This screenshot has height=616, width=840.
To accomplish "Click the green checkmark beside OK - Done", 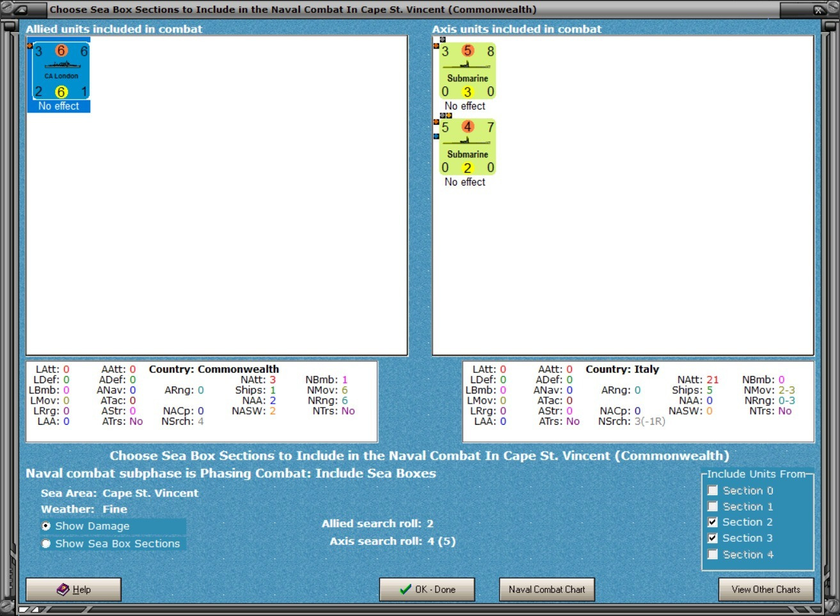I will pyautogui.click(x=406, y=589).
